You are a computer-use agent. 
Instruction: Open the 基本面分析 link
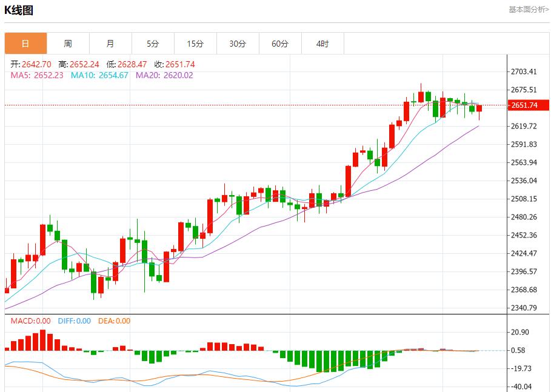(529, 10)
